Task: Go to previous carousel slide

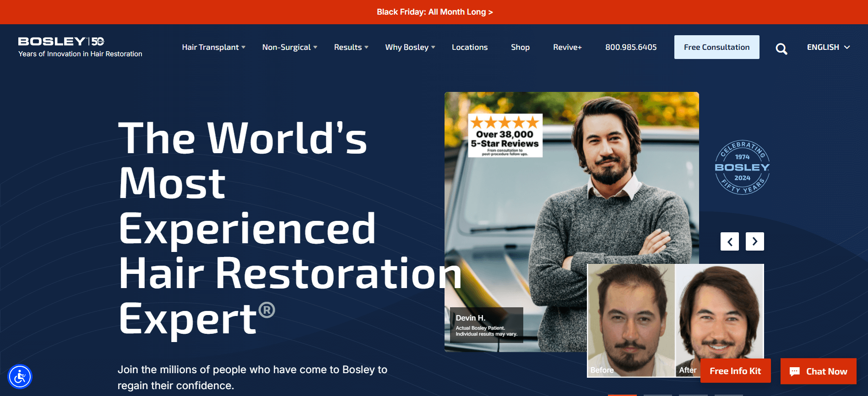Action: [729, 241]
